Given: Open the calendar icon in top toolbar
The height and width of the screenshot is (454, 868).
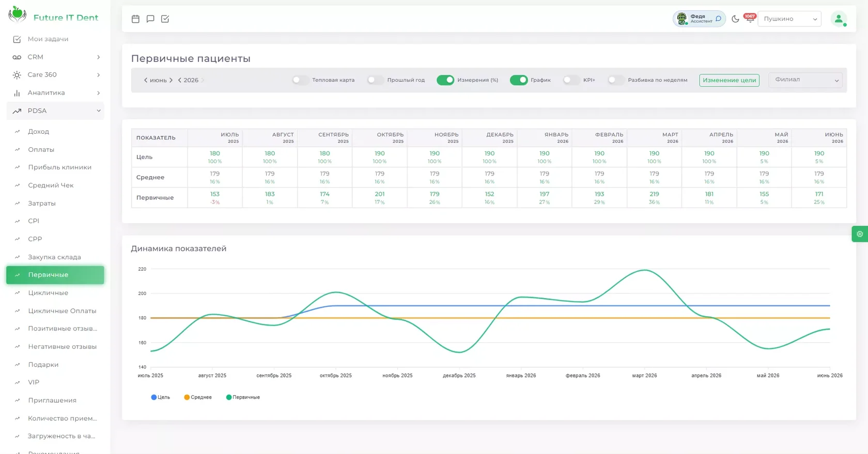Looking at the screenshot, I should pos(135,19).
